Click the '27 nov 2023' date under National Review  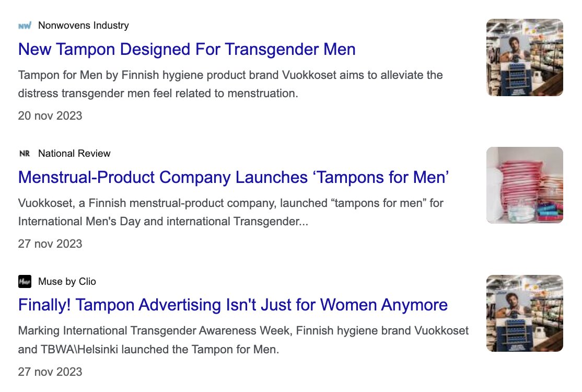tap(50, 244)
